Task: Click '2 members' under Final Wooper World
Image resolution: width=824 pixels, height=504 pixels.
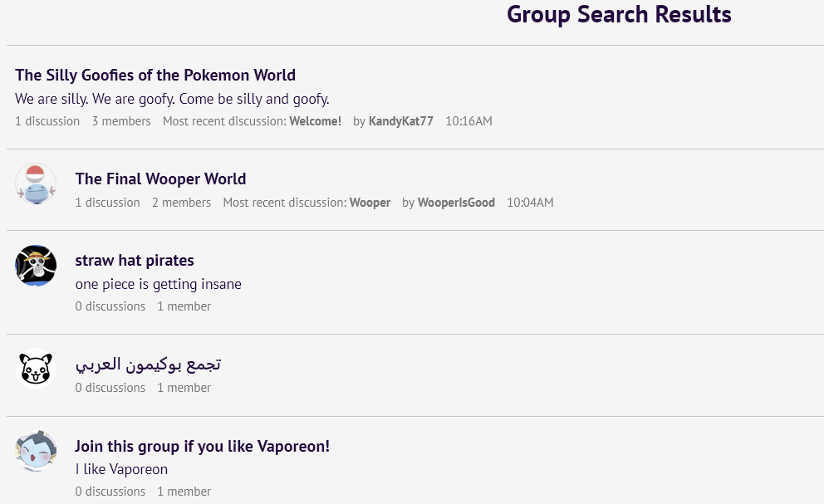Action: (181, 203)
